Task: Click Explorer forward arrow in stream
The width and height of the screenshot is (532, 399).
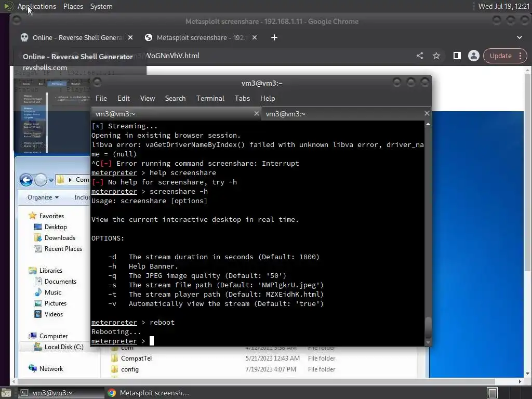Action: click(x=41, y=180)
